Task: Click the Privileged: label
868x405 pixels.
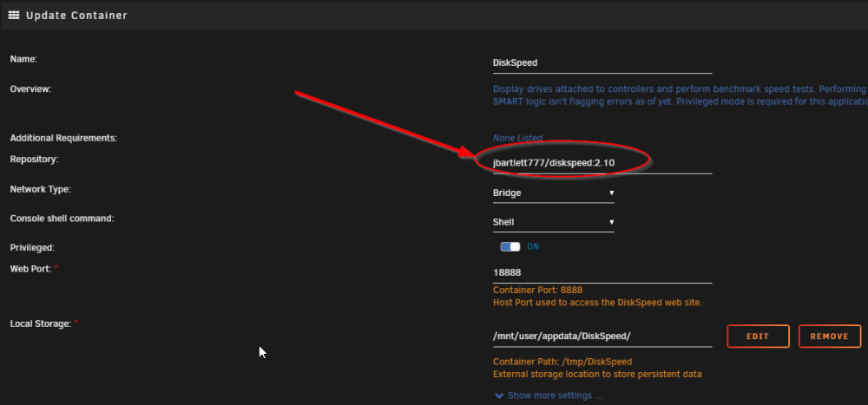Action: (32, 248)
